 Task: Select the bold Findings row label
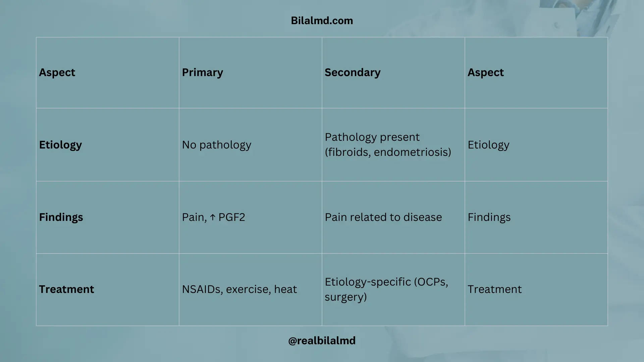(61, 217)
